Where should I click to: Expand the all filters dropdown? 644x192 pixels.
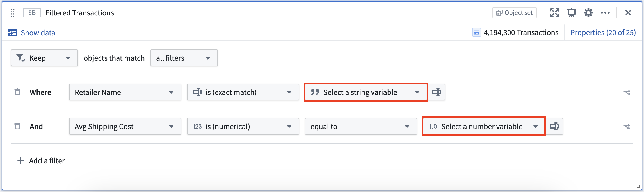[x=184, y=58]
